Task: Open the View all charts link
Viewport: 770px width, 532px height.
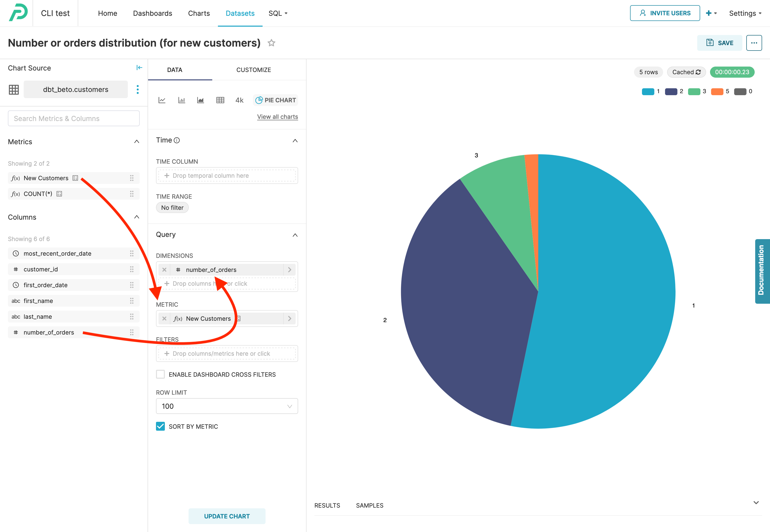Action: tap(277, 117)
